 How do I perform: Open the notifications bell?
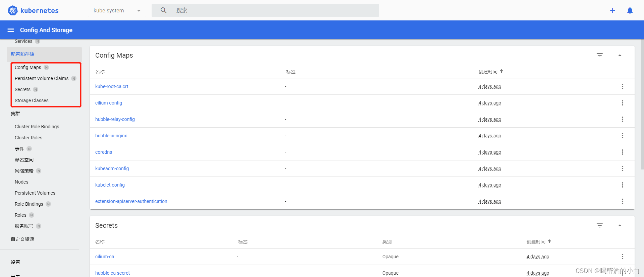[630, 10]
